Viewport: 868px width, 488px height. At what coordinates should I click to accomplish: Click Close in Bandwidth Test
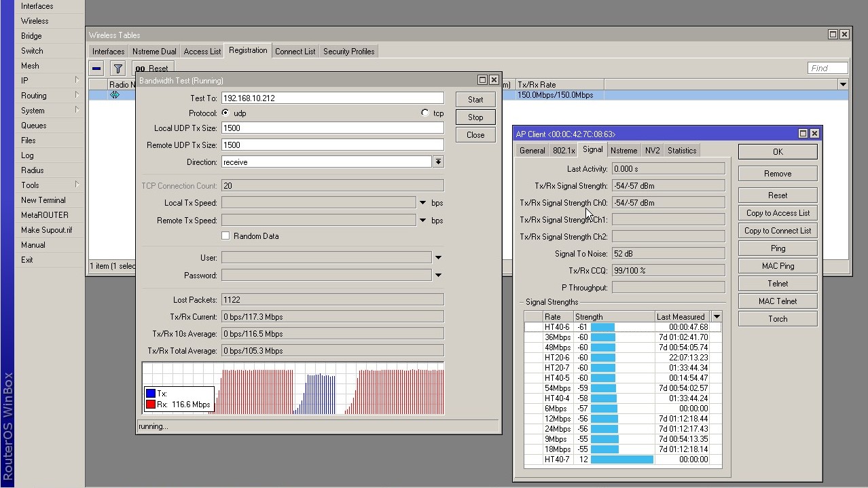(x=475, y=135)
